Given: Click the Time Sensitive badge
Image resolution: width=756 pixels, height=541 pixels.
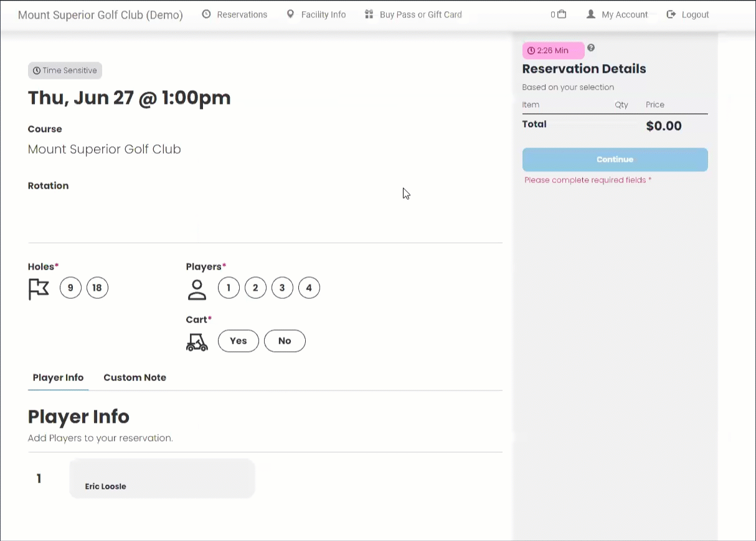Looking at the screenshot, I should click(x=65, y=70).
